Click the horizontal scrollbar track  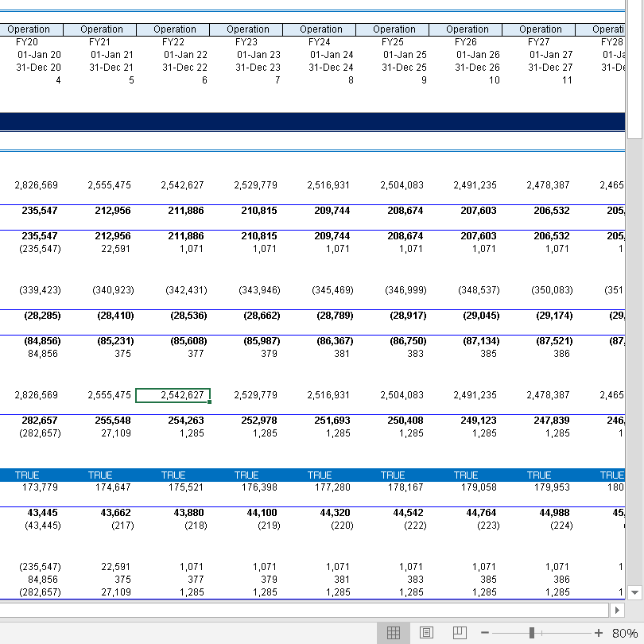pos(304,611)
